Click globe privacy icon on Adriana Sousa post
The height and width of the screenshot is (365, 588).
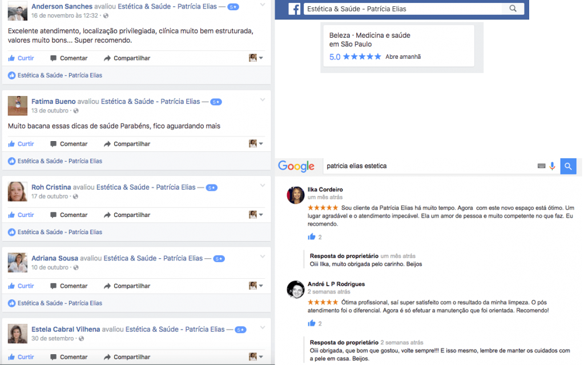tap(76, 267)
